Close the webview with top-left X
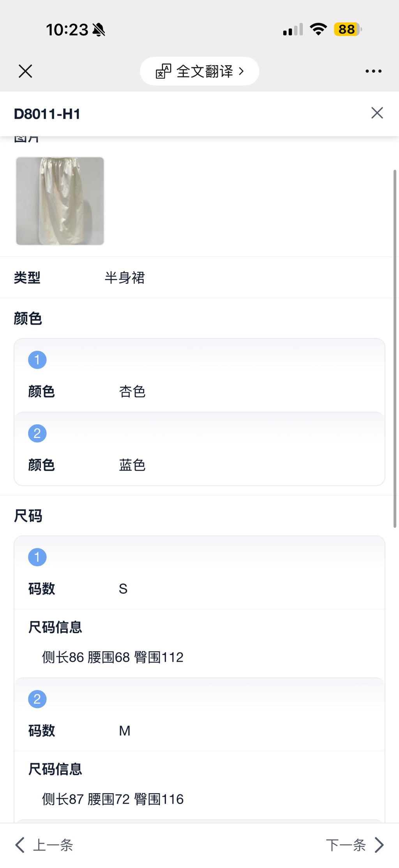The image size is (399, 868). [x=25, y=71]
